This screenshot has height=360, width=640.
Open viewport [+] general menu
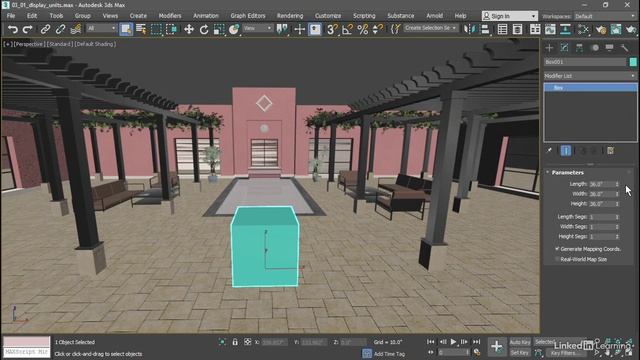click(7, 44)
